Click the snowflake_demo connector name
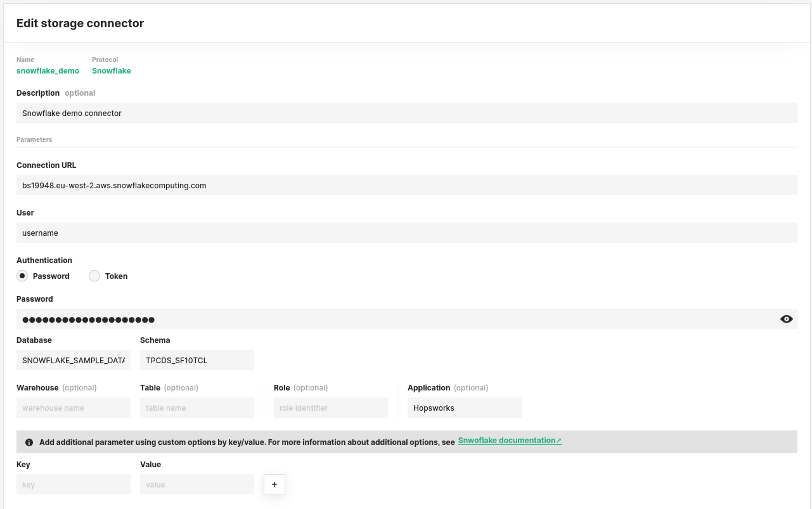 pyautogui.click(x=48, y=71)
